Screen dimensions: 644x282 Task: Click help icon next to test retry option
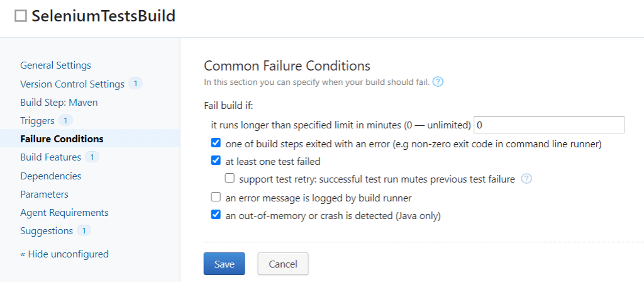click(526, 179)
